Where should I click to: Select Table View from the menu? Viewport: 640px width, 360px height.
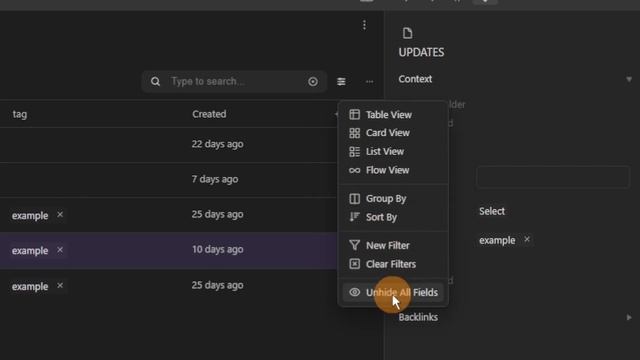click(393, 115)
